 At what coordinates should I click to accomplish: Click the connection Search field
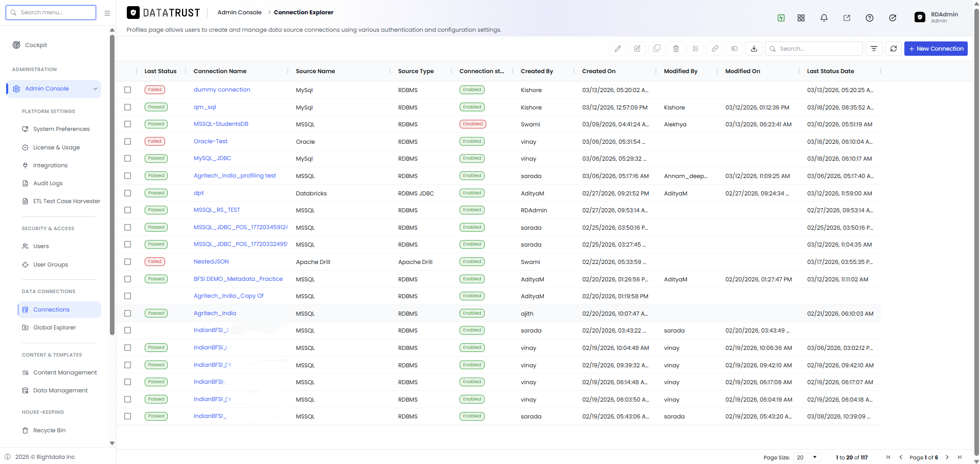pos(814,49)
